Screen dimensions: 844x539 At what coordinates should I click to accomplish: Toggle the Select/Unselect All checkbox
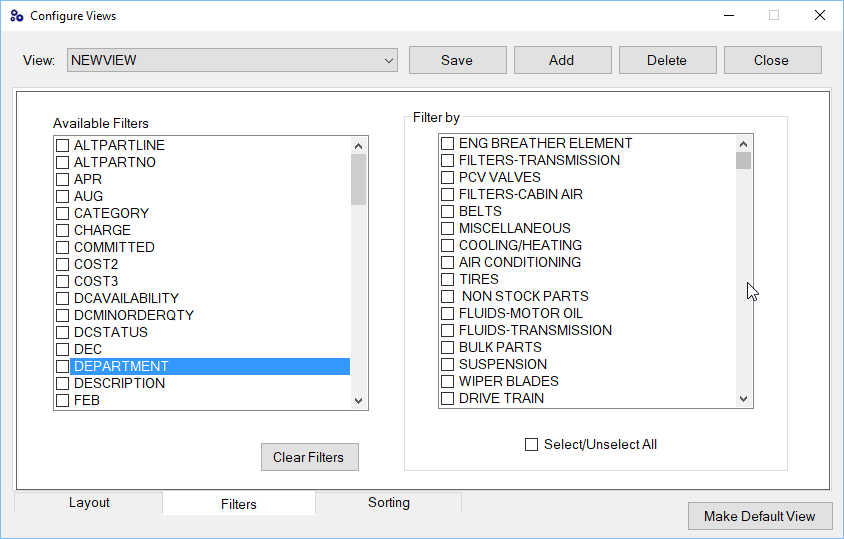531,444
